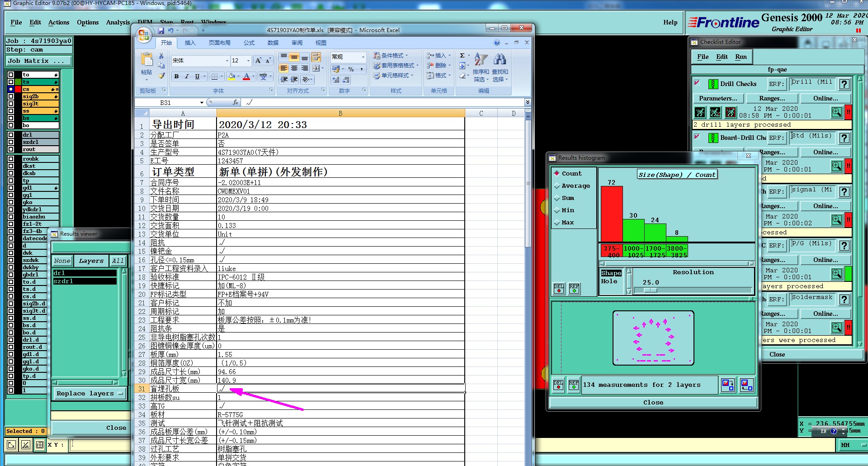
Task: Open Genesis Options menu
Action: [x=88, y=22]
